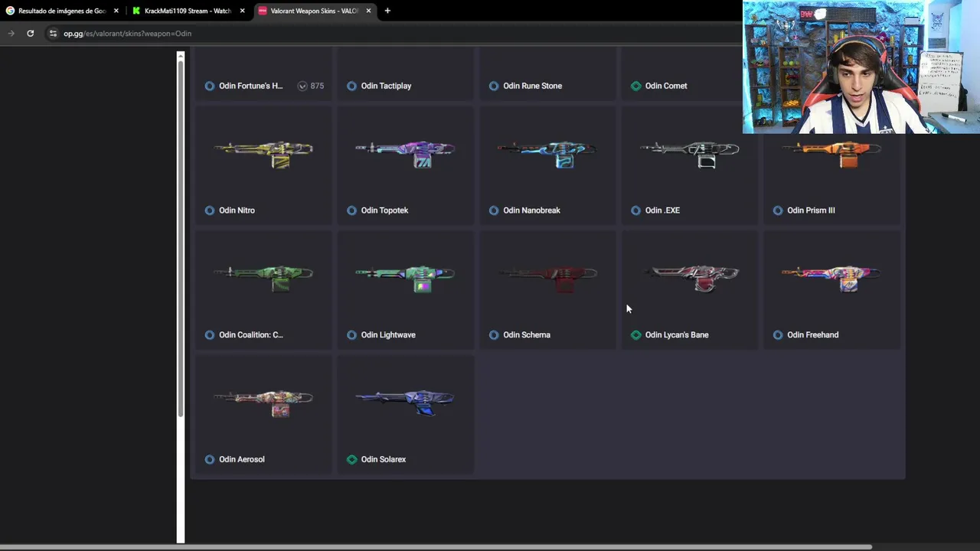This screenshot has width=980, height=551.
Task: Click the Odin .EXE label
Action: click(x=662, y=210)
